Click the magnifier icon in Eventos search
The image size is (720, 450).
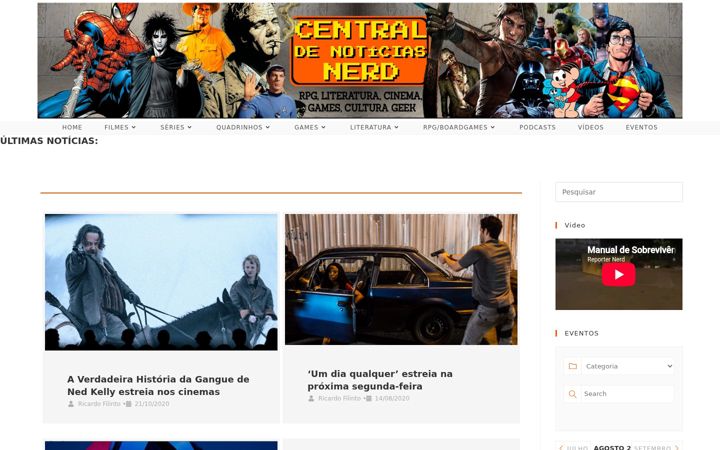[573, 394]
